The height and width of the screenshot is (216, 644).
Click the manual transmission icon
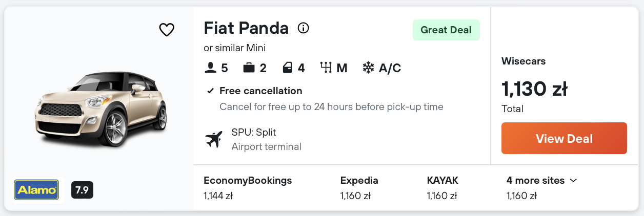click(326, 68)
